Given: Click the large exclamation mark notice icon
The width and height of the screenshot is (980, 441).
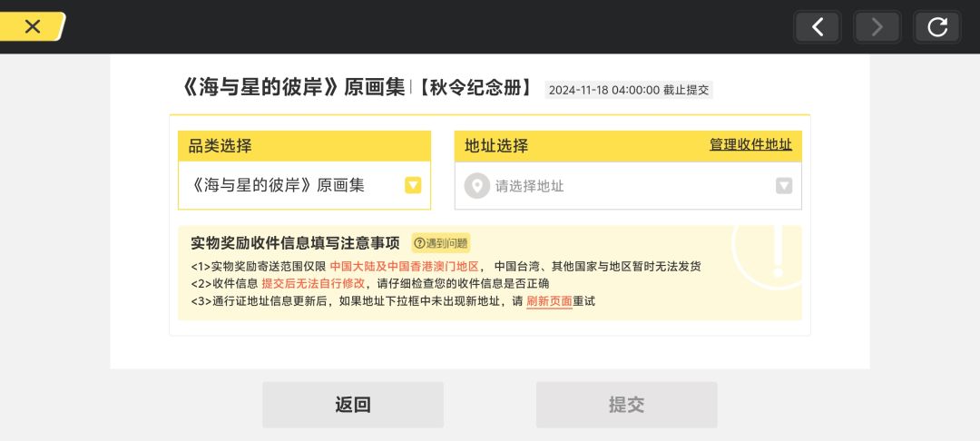Looking at the screenshot, I should 777,253.
